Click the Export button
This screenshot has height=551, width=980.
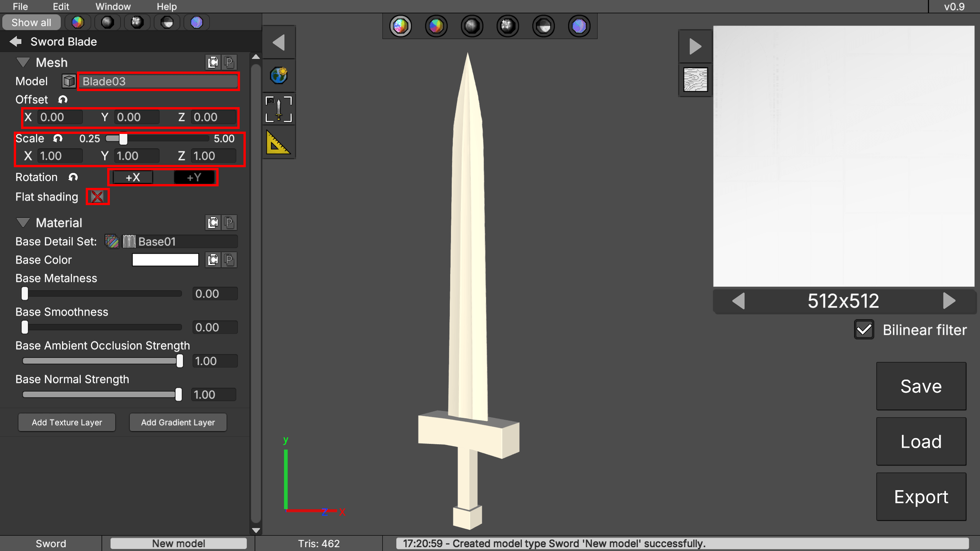pos(921,497)
